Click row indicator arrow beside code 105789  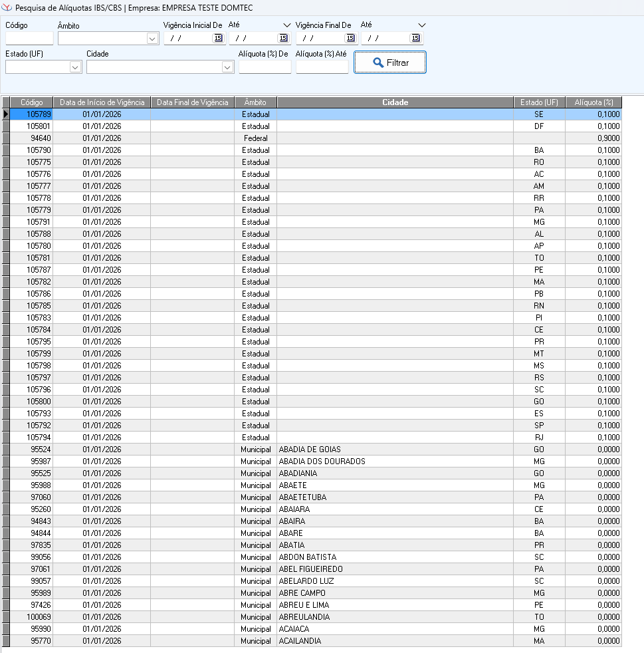[6, 114]
